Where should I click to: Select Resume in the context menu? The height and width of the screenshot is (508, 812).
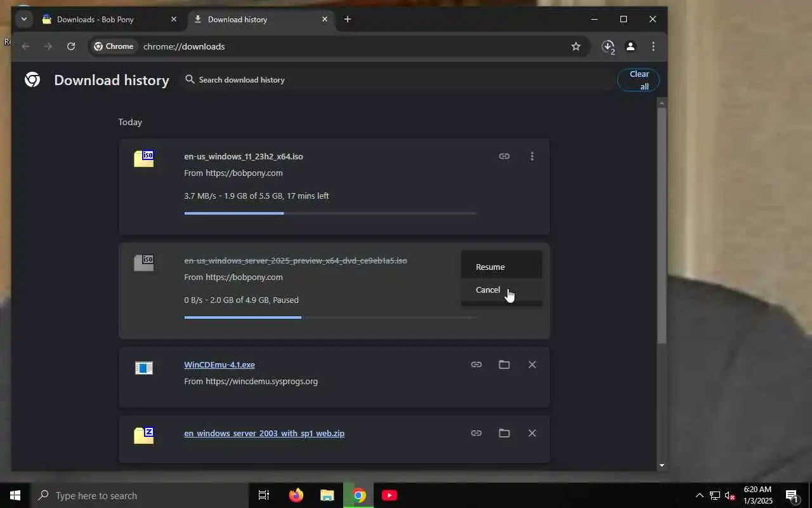pos(502,267)
